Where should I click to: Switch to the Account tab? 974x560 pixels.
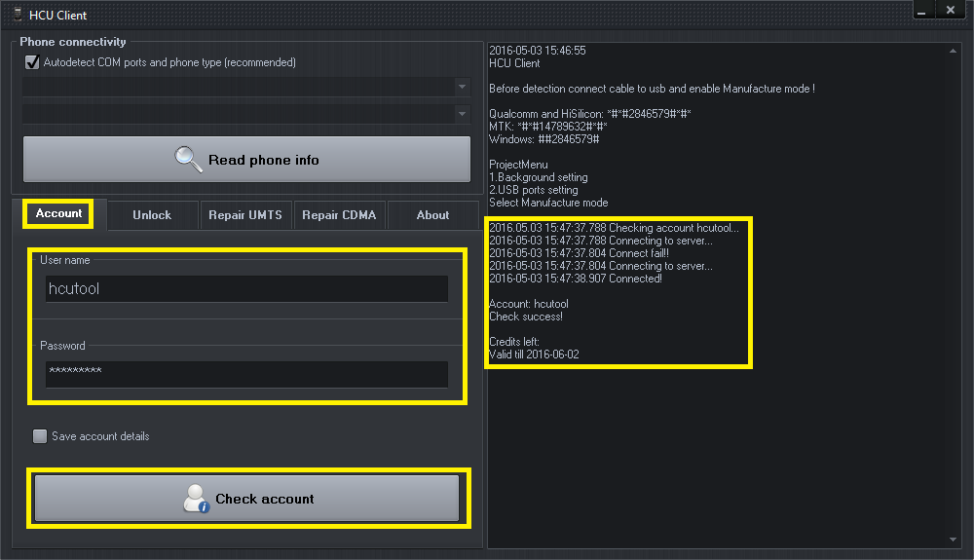coord(58,213)
